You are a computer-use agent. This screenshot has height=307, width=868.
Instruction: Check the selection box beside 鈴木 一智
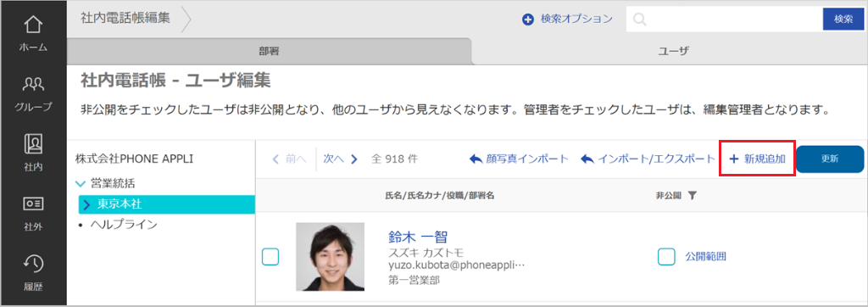(270, 257)
